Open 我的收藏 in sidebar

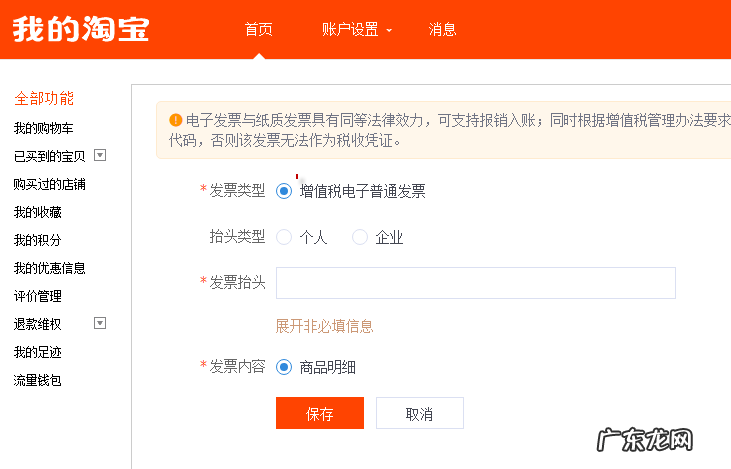(x=37, y=212)
